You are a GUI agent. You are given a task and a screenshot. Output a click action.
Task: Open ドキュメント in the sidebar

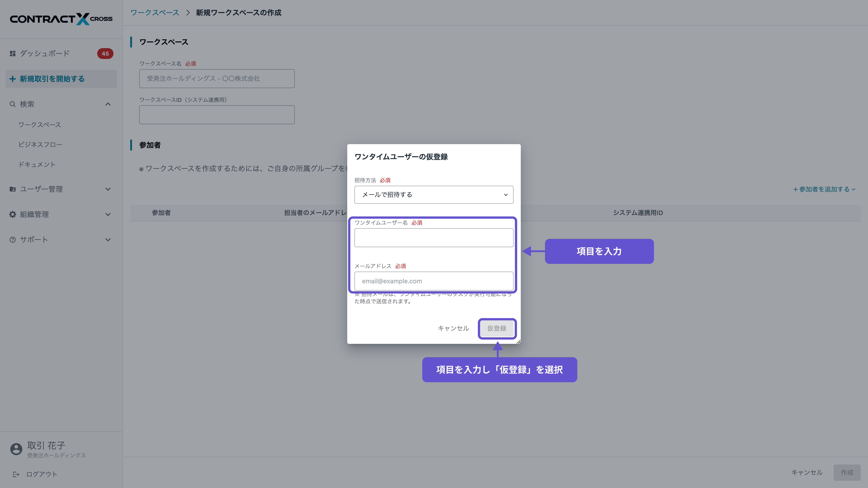point(37,164)
